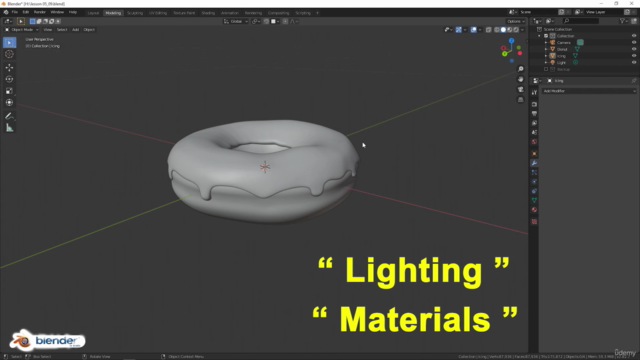640x360 pixels.
Task: Select the Select Box tool in left toolbar
Action: tap(9, 42)
